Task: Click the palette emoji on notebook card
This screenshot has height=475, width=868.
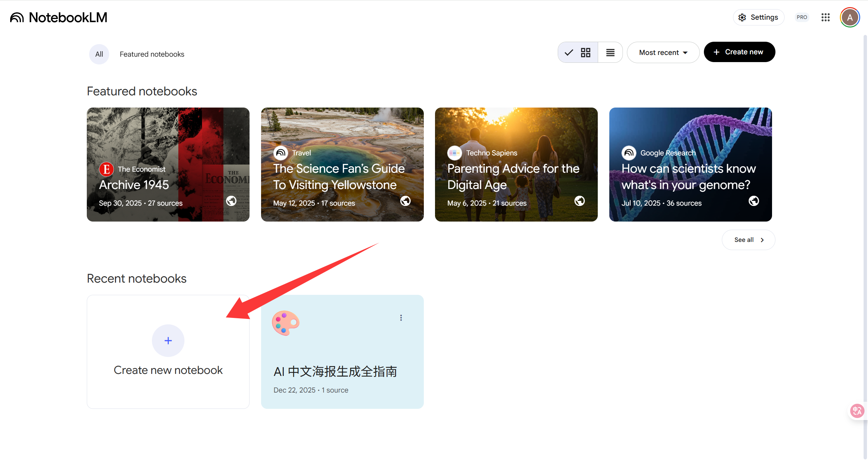Action: point(285,323)
